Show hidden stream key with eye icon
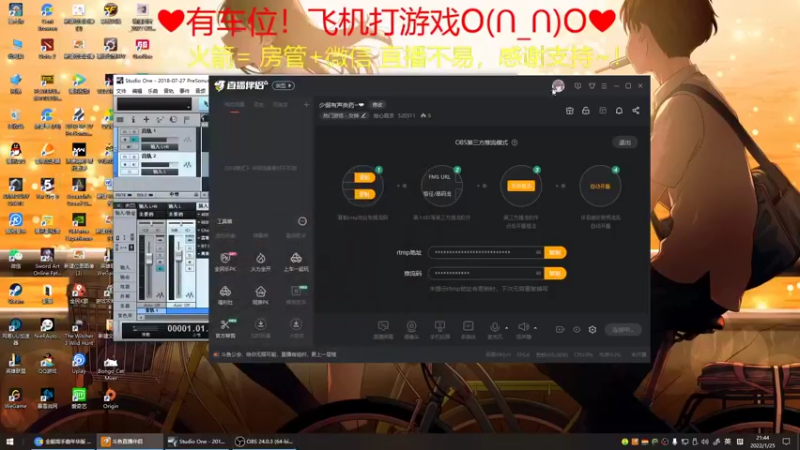This screenshot has height=450, width=800. pos(538,273)
